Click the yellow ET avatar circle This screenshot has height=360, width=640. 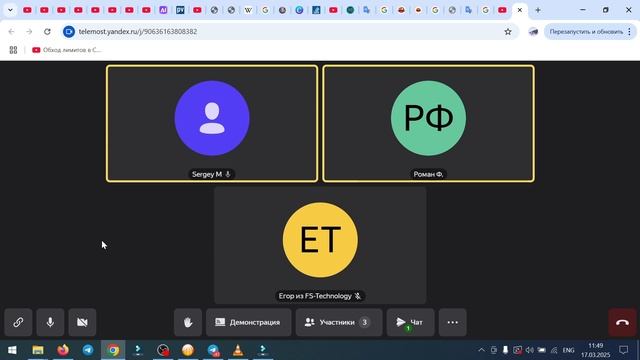(320, 240)
